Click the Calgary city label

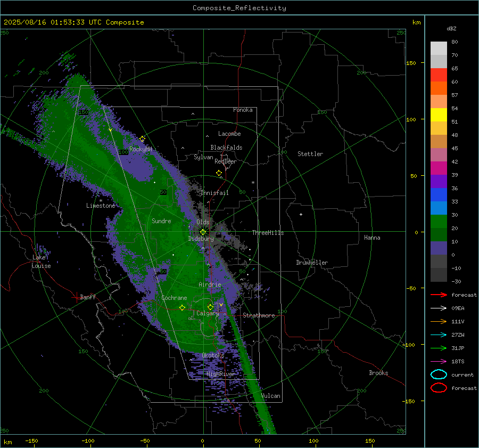(x=208, y=313)
